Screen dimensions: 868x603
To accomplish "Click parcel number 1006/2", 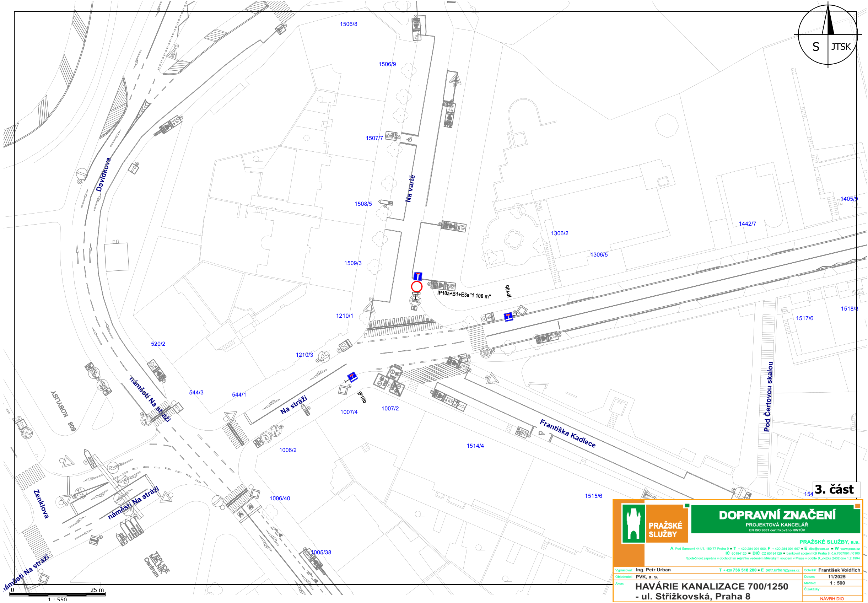I will coord(288,450).
